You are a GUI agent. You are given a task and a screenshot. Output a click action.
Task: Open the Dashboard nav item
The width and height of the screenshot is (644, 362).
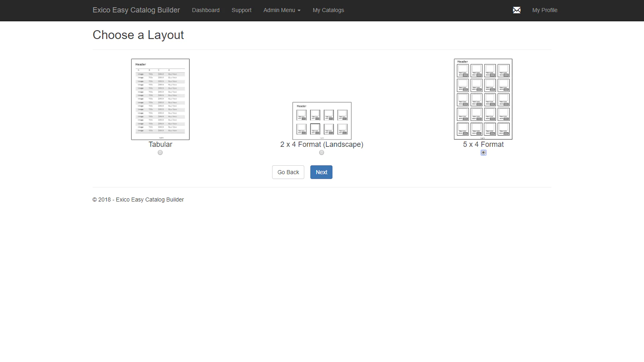click(206, 10)
